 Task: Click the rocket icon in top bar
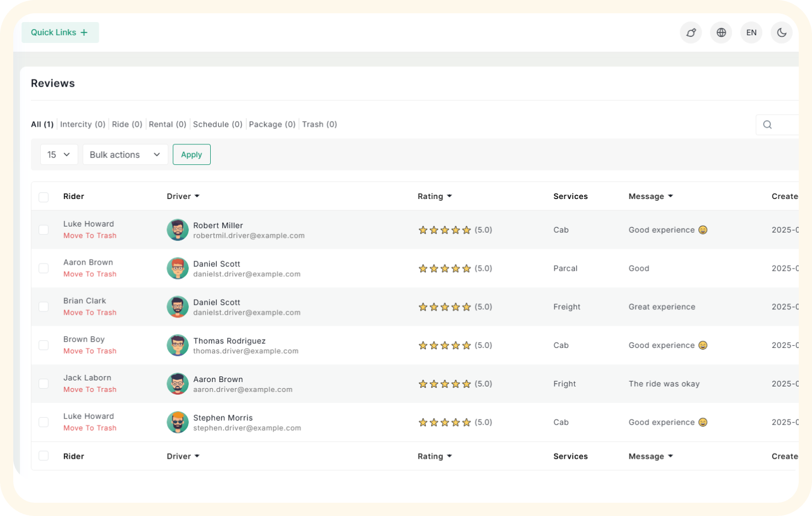tap(691, 33)
